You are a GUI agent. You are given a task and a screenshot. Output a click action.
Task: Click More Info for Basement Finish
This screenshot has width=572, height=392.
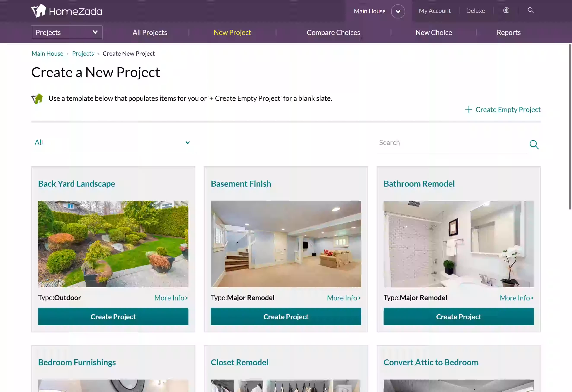coord(344,298)
